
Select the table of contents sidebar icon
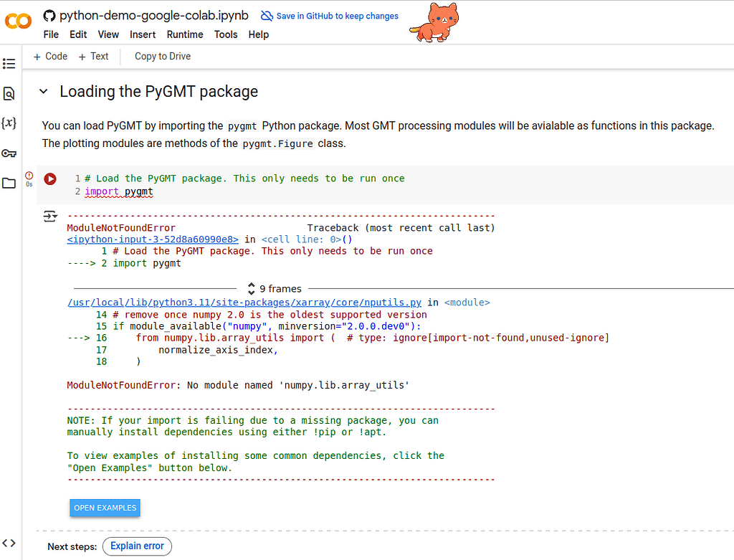point(9,64)
